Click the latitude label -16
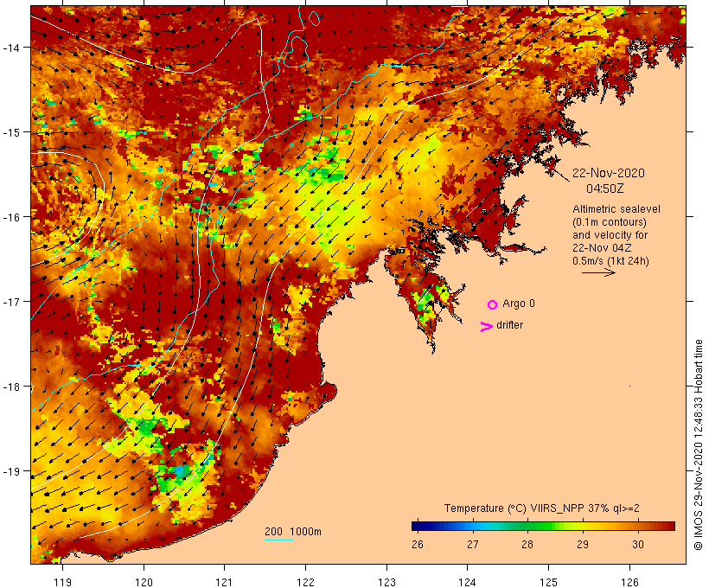The image size is (709, 588). pos(11,217)
